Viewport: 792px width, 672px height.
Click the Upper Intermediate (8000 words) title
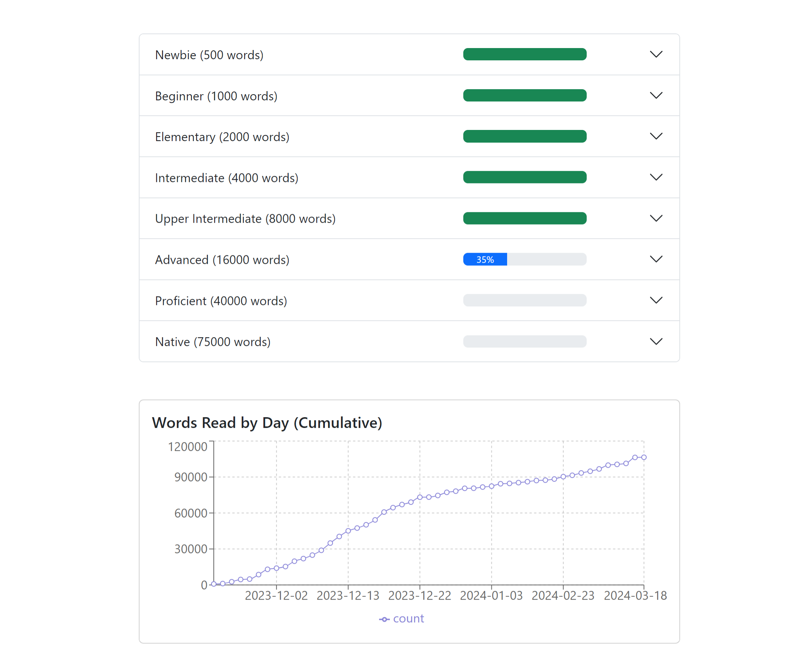245,219
